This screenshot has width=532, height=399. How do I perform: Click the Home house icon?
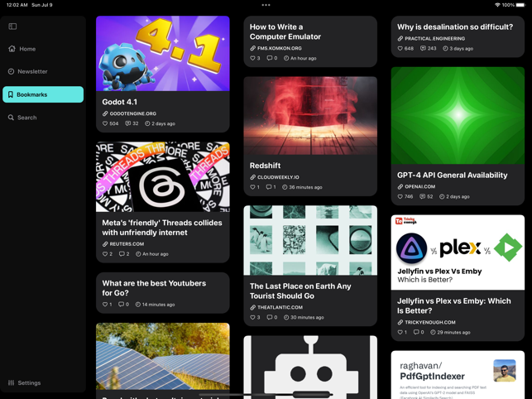12,49
